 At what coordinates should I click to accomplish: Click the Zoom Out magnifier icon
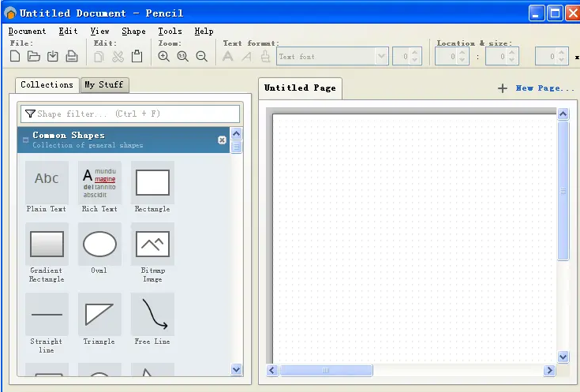[x=202, y=56]
